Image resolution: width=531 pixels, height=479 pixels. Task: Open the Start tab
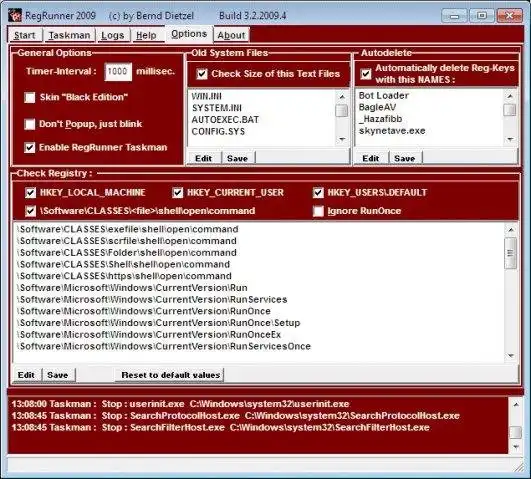(x=24, y=35)
